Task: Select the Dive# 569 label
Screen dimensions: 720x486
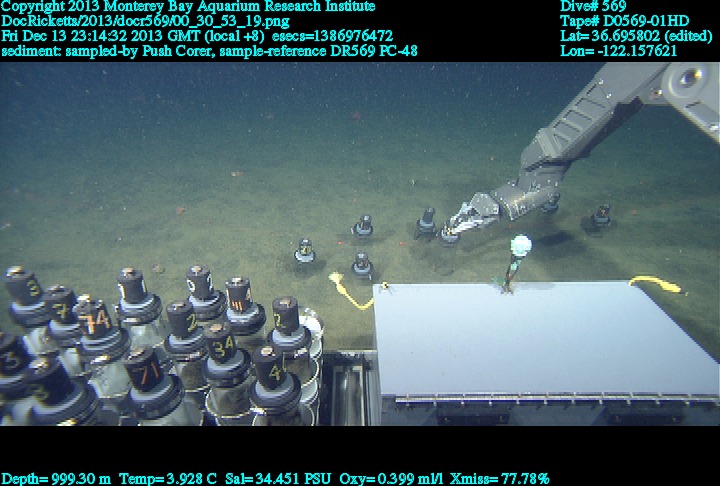Action: point(593,6)
